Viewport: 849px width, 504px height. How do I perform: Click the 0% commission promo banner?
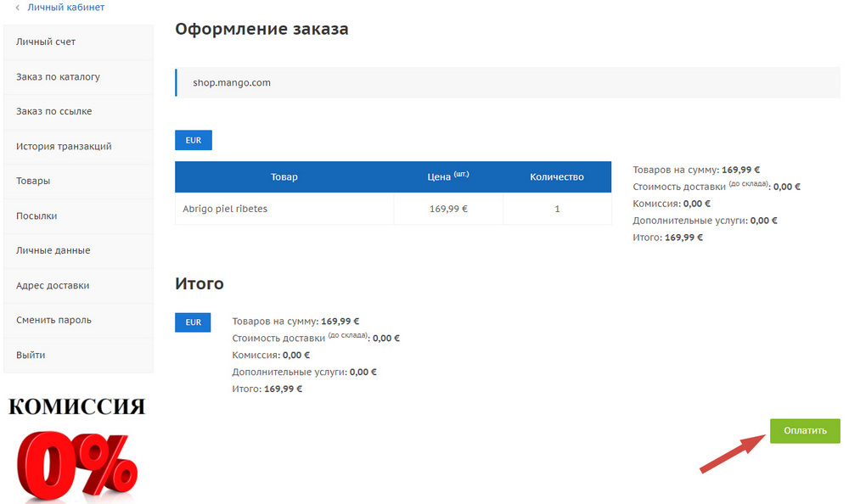tap(75, 445)
